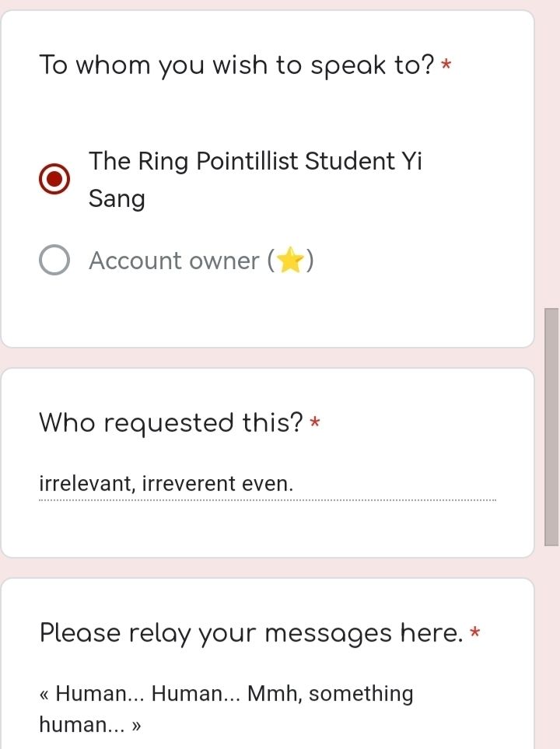Screen dimensions: 560x749
Task: Click the "To whom you wish to speak to?" heading
Action: (236, 65)
